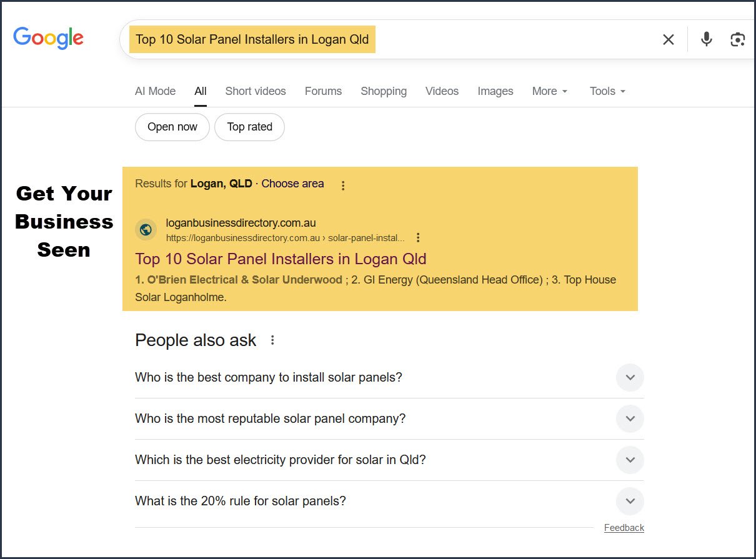The height and width of the screenshot is (559, 756).
Task: Open the three-dot menu beside Choose area
Action: [342, 186]
